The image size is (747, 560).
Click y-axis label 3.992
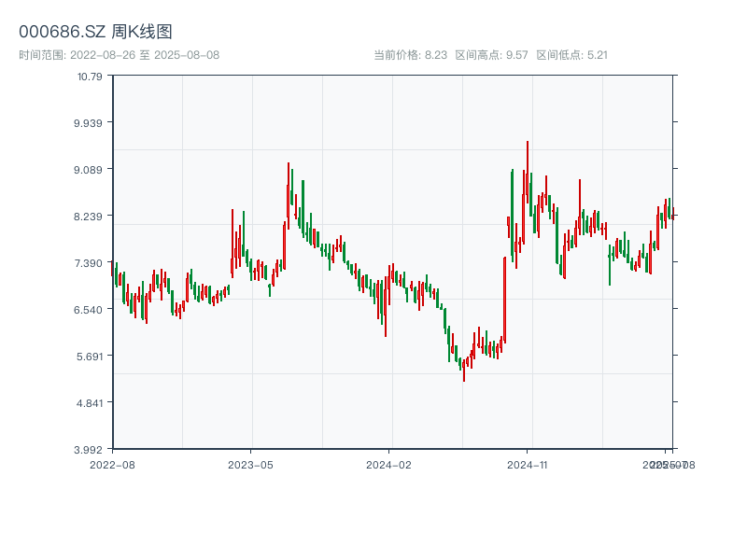pyautogui.click(x=88, y=450)
